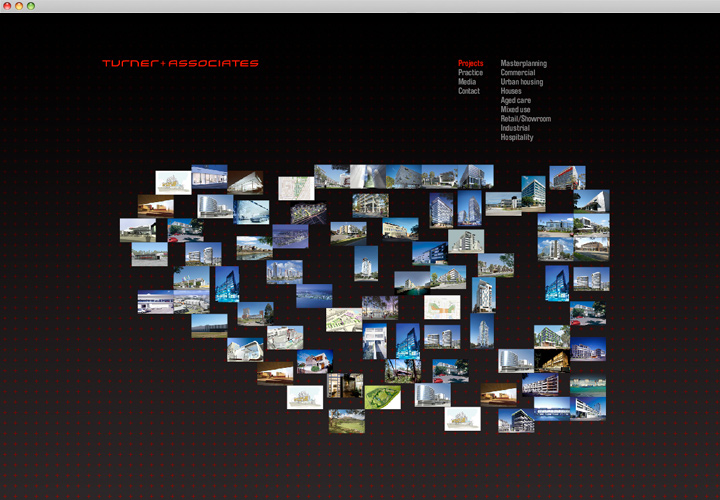Choose the Industrial category
This screenshot has width=720, height=500.
pos(515,128)
